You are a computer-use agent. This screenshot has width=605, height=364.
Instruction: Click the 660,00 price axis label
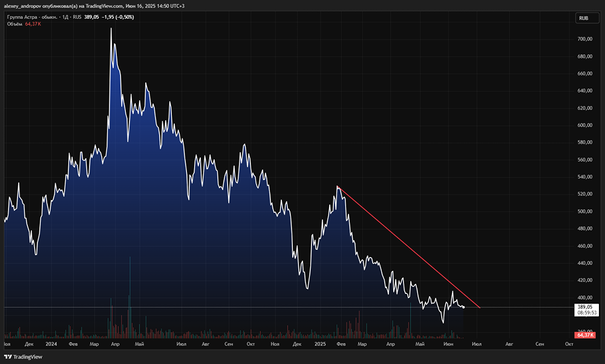585,73
